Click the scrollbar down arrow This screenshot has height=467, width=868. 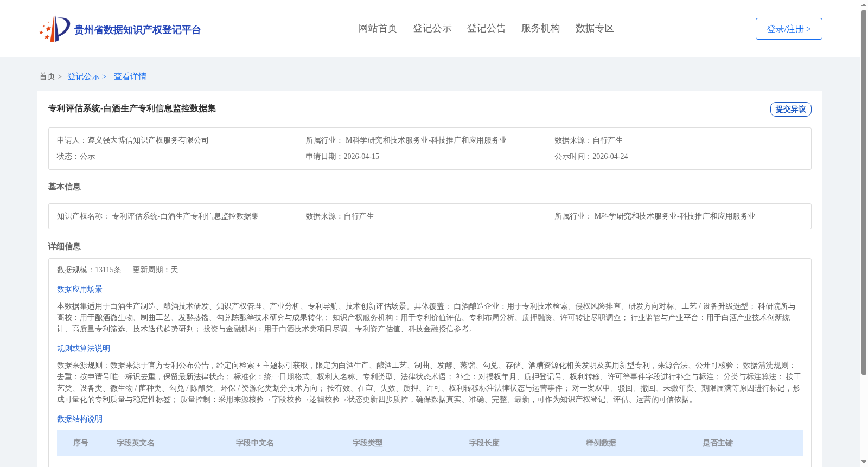click(864, 462)
